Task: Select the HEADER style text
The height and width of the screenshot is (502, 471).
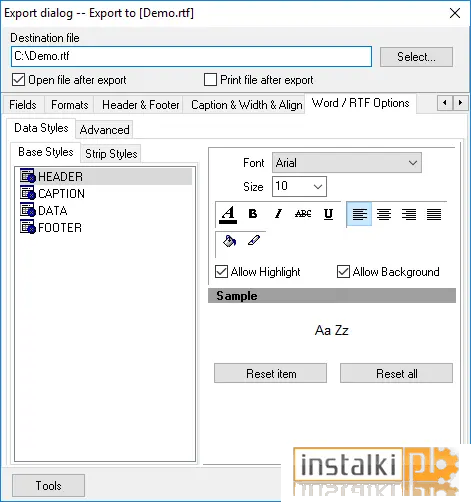Action: (60, 176)
